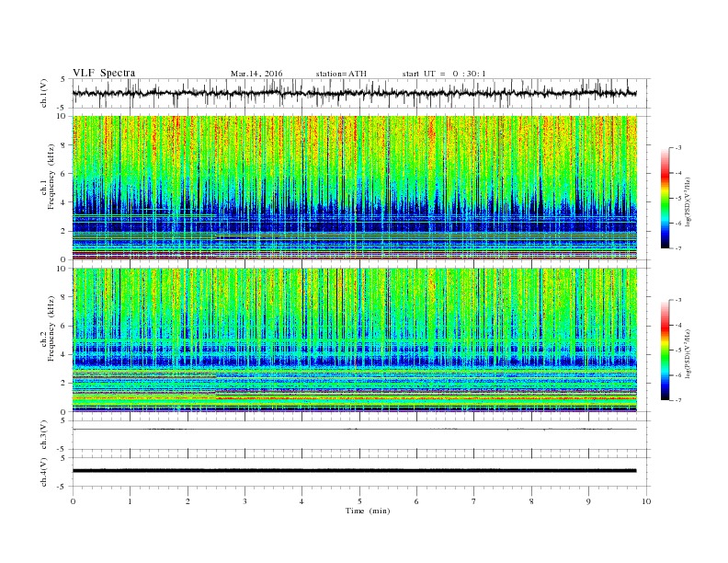Click the 'Mar.14, 2016' date label

coord(256,74)
